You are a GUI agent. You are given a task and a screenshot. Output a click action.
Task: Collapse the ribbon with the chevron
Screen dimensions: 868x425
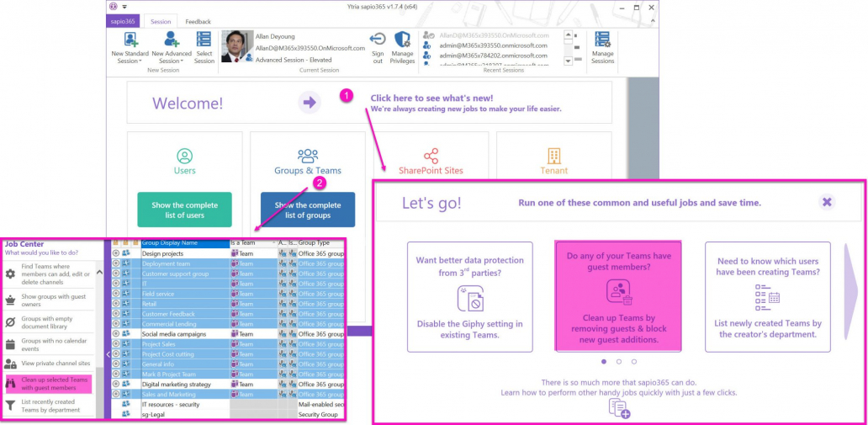[652, 21]
